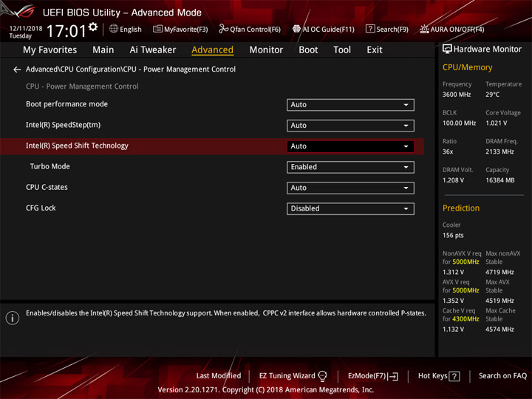Click the 29°C temperature value
The width and height of the screenshot is (532, 399).
coord(492,95)
